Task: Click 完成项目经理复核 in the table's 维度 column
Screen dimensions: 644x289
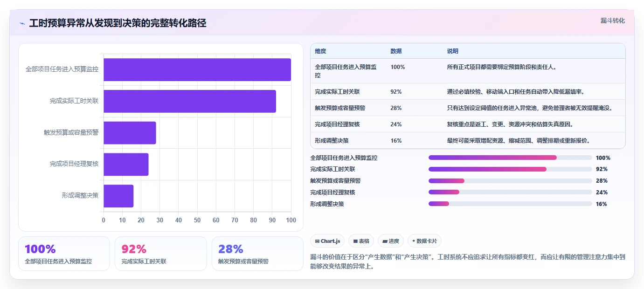Action: 337,124
